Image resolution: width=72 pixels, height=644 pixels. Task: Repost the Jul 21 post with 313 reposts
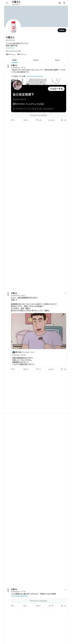(26, 120)
